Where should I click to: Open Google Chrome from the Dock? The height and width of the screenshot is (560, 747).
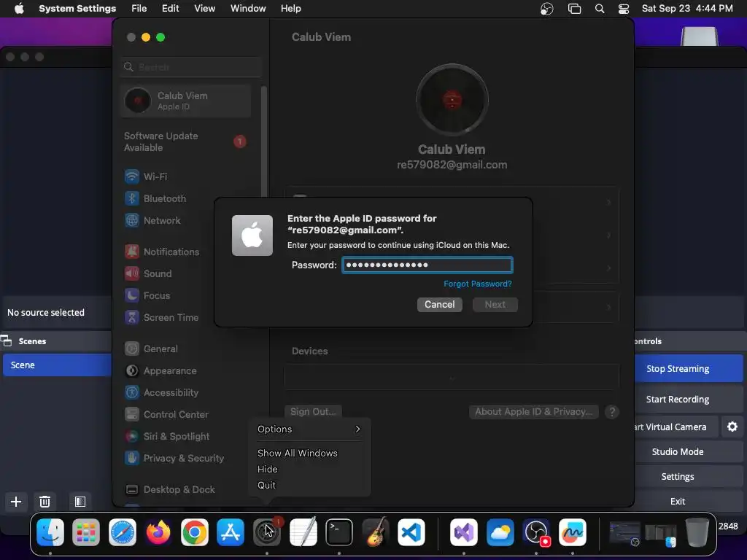pyautogui.click(x=194, y=532)
